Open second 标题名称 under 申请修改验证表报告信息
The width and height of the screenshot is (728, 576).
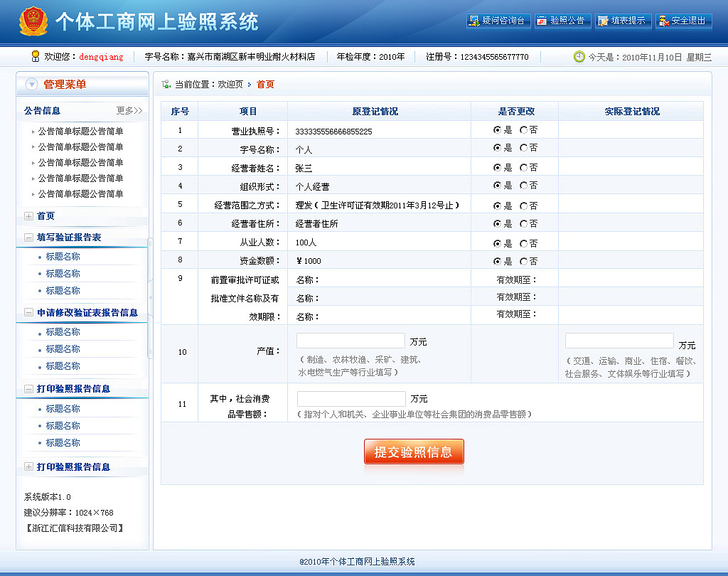tap(63, 349)
